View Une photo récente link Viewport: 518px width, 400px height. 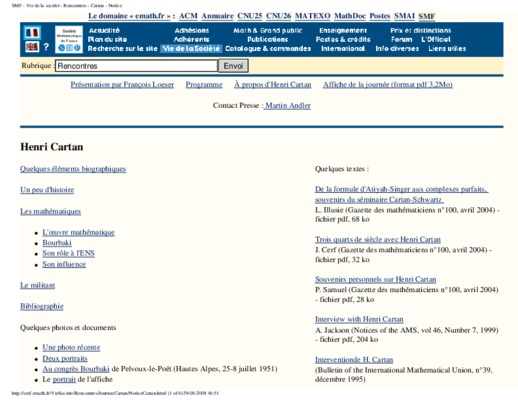(x=71, y=348)
